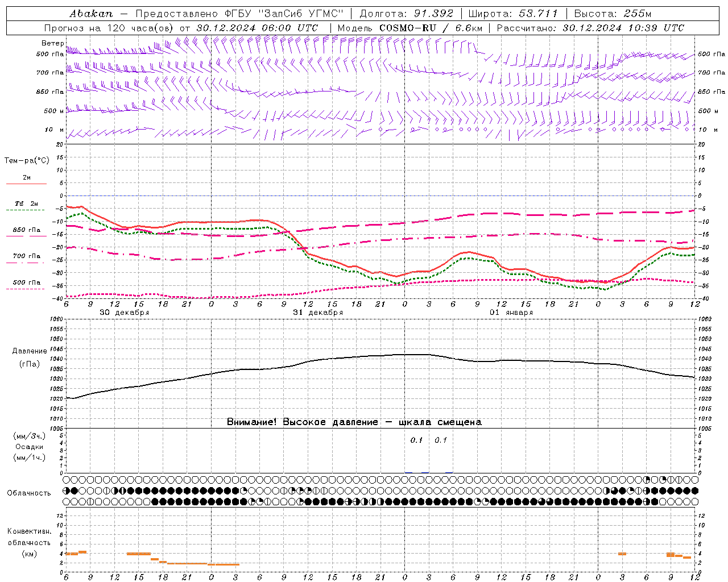Click the (мм/3ч.) precipitation unit label
Viewport: 728px width, 582px height.
[x=29, y=436]
